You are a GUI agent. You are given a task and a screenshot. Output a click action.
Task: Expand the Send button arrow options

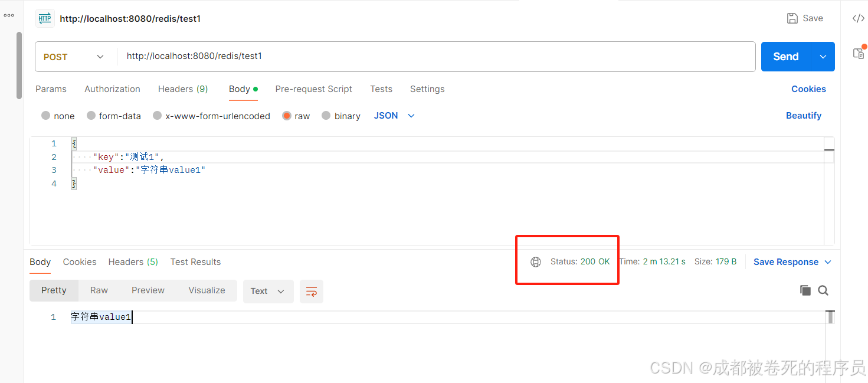tap(823, 57)
